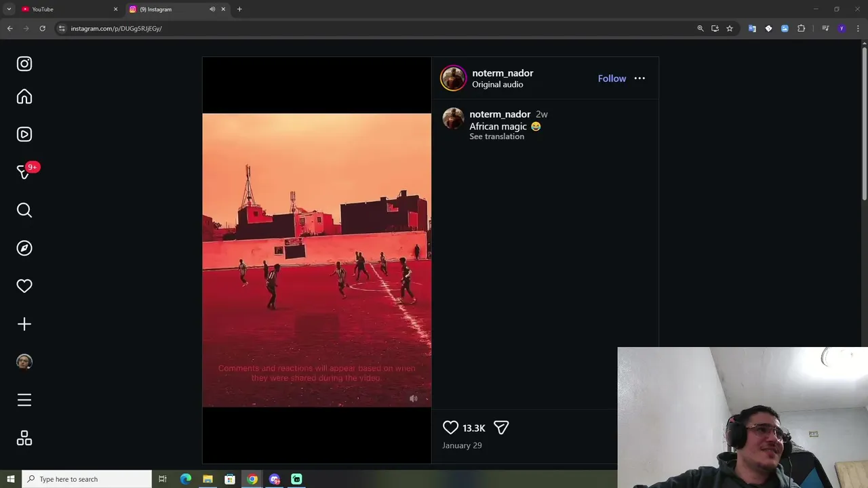Click the Type here to search box

pos(87,479)
